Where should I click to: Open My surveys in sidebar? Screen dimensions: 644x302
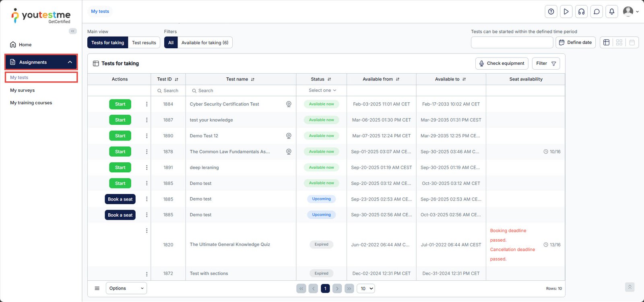point(23,90)
